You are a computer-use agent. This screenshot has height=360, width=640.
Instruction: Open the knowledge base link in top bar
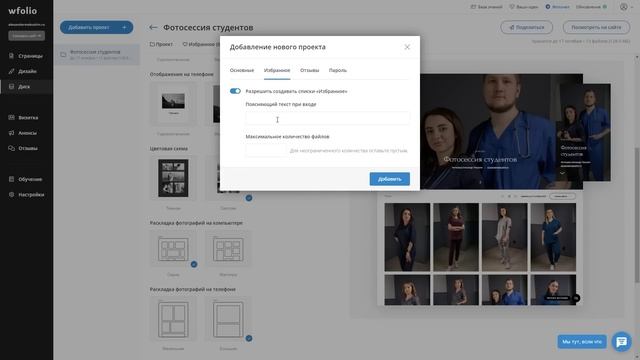[487, 7]
